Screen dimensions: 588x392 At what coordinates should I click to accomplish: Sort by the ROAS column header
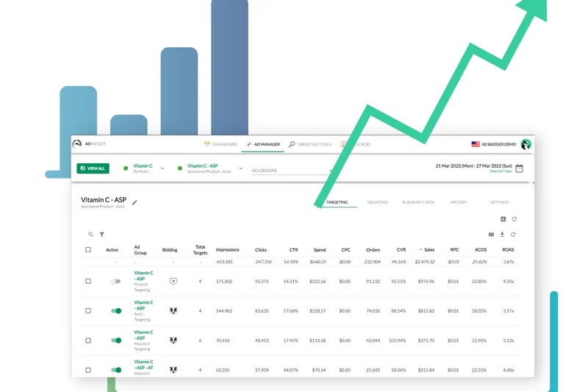508,249
